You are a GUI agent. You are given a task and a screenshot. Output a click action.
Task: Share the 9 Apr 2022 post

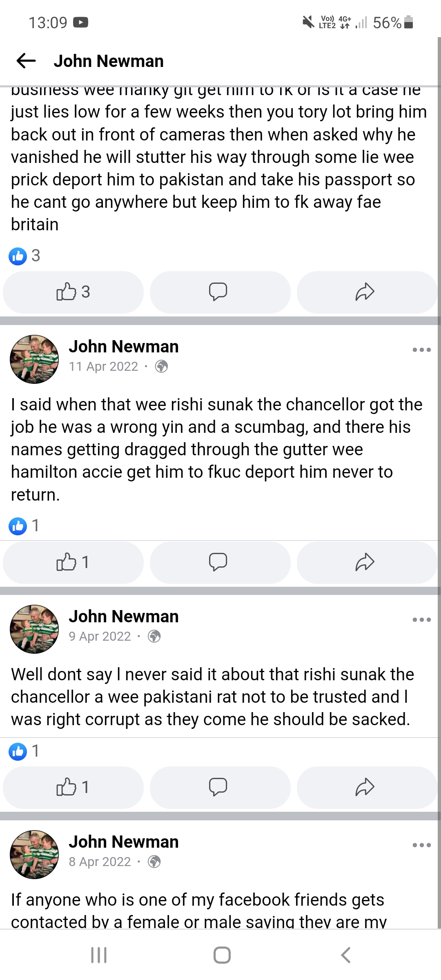[x=365, y=787]
